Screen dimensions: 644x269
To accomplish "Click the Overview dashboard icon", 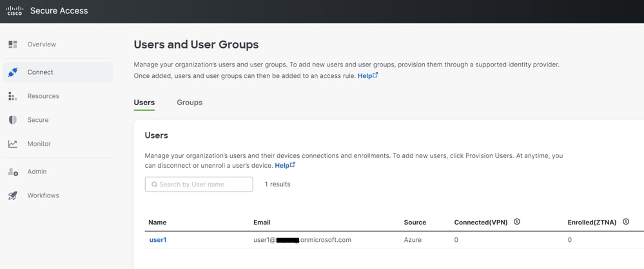I will pos(13,45).
